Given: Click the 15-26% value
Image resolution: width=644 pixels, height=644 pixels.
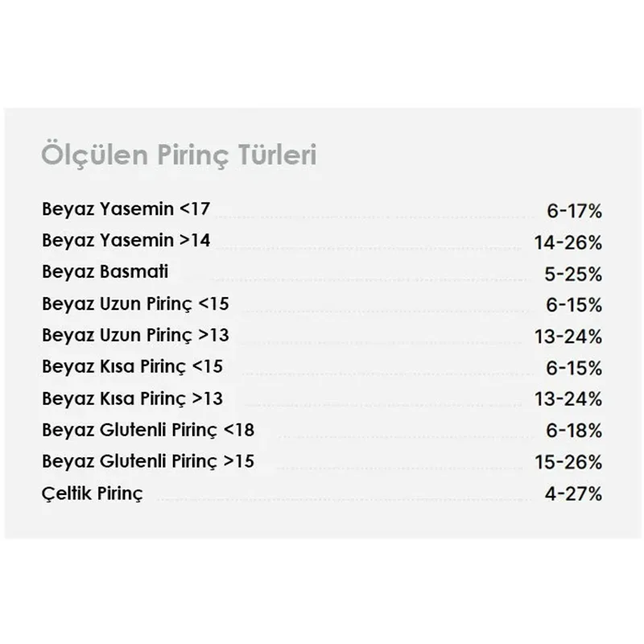Looking at the screenshot, I should point(568,462).
